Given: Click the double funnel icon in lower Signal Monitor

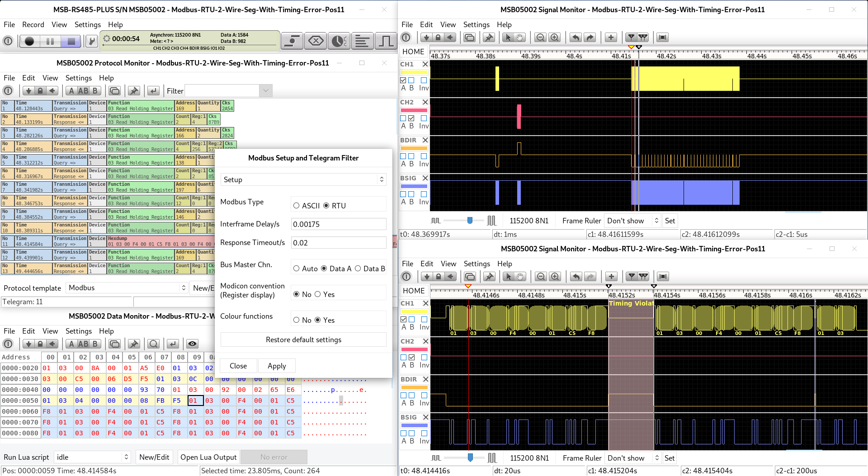Looking at the screenshot, I should (x=643, y=277).
